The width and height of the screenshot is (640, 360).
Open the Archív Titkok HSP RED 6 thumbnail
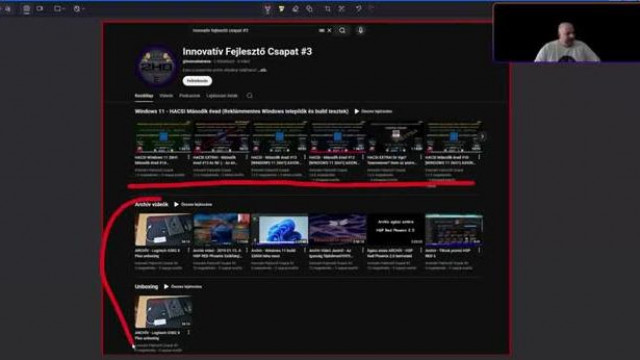[453, 229]
